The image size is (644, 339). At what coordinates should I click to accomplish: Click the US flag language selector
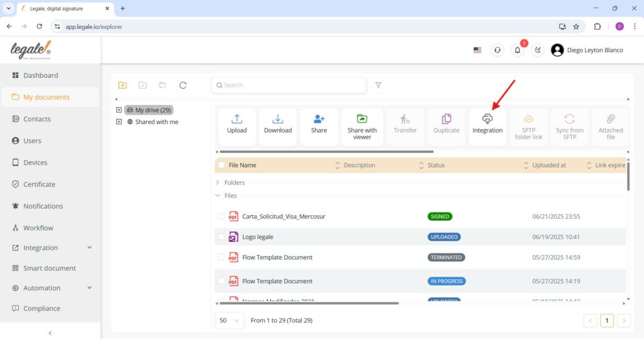click(477, 50)
